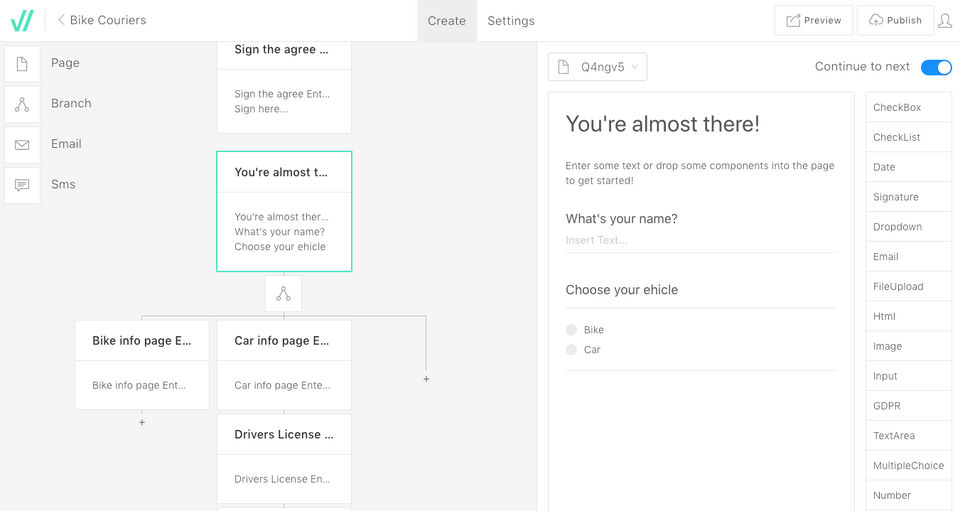Select the Branch tool icon
The height and width of the screenshot is (511, 960).
pyautogui.click(x=22, y=104)
